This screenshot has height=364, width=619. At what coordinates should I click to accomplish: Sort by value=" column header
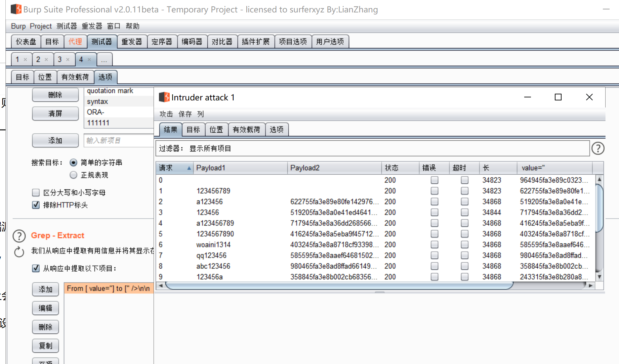point(555,168)
